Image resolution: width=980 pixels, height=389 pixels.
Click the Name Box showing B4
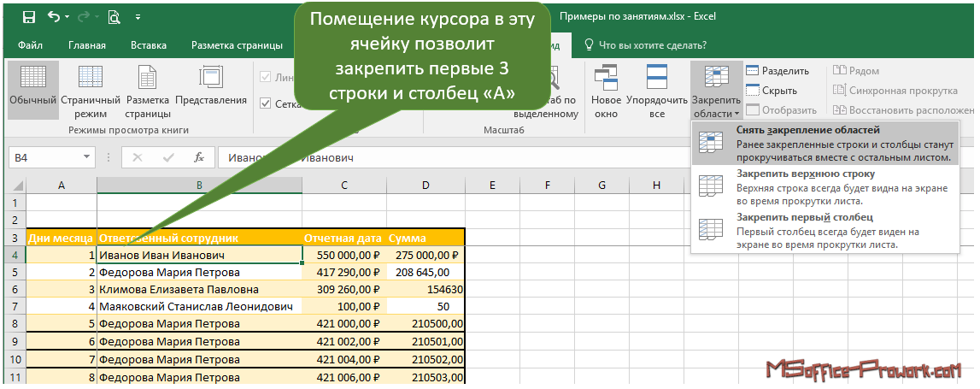pos(44,158)
